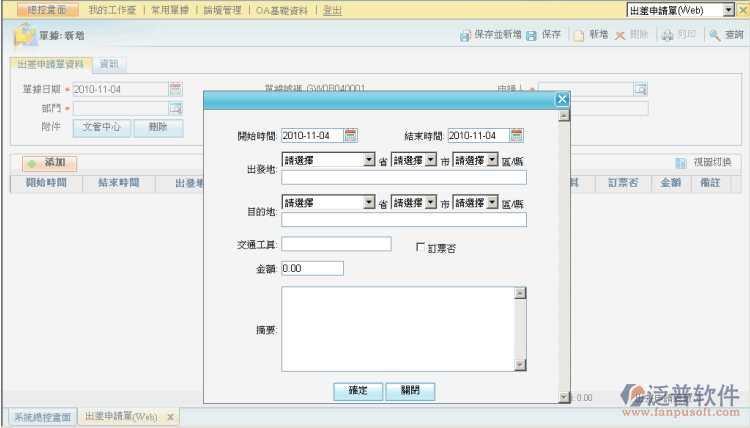Switch to 資訊 tab
Screen dimensions: 750x428
coord(109,65)
